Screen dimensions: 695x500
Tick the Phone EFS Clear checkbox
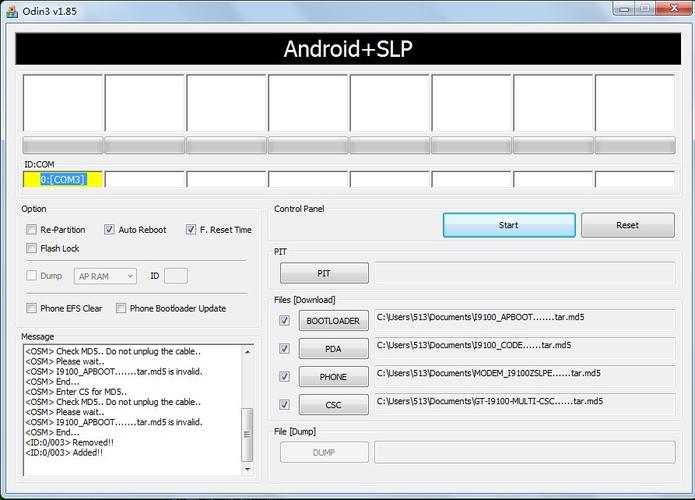tap(31, 308)
